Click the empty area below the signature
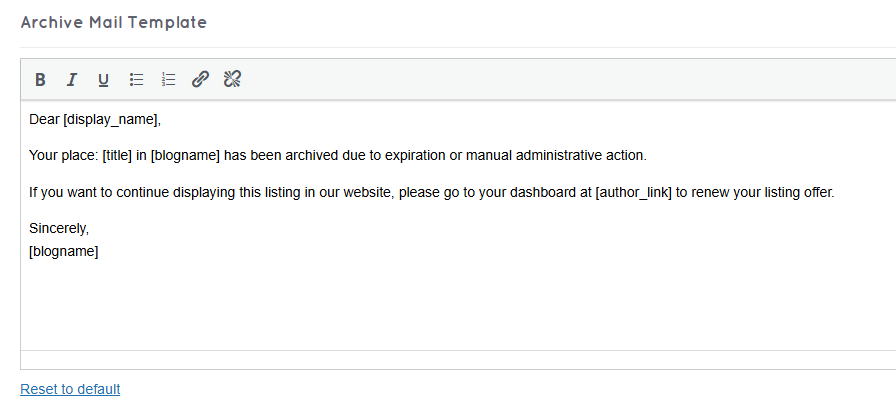The image size is (896, 410). point(400,305)
